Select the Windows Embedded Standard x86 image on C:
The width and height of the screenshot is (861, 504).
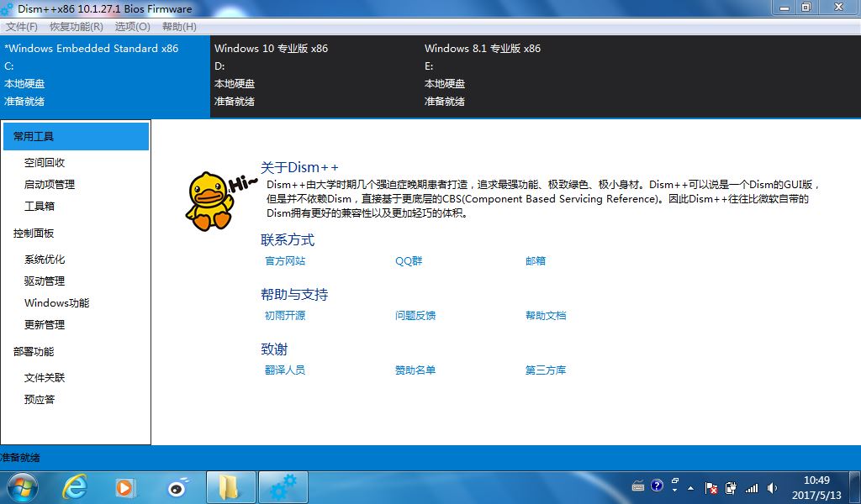coord(105,76)
